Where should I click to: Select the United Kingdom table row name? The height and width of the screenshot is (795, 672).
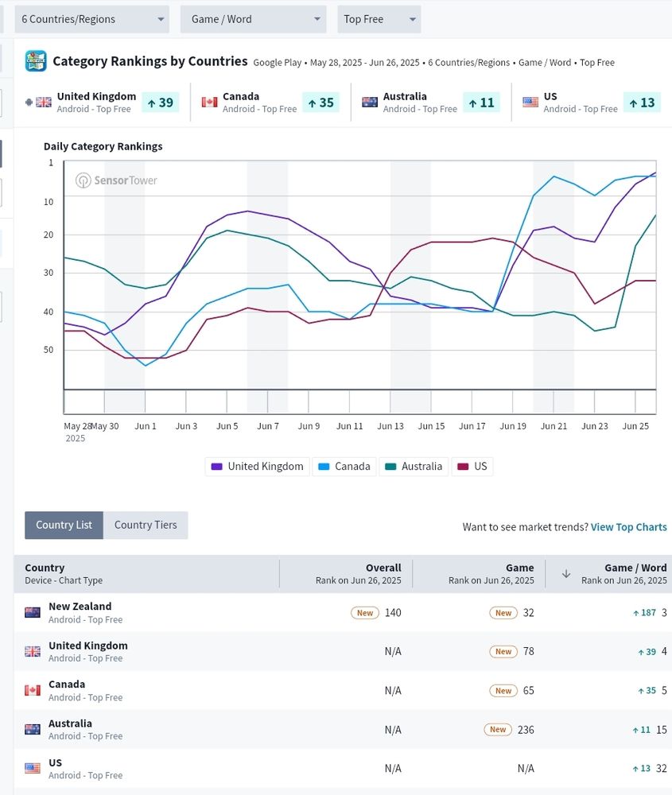pyautogui.click(x=88, y=646)
